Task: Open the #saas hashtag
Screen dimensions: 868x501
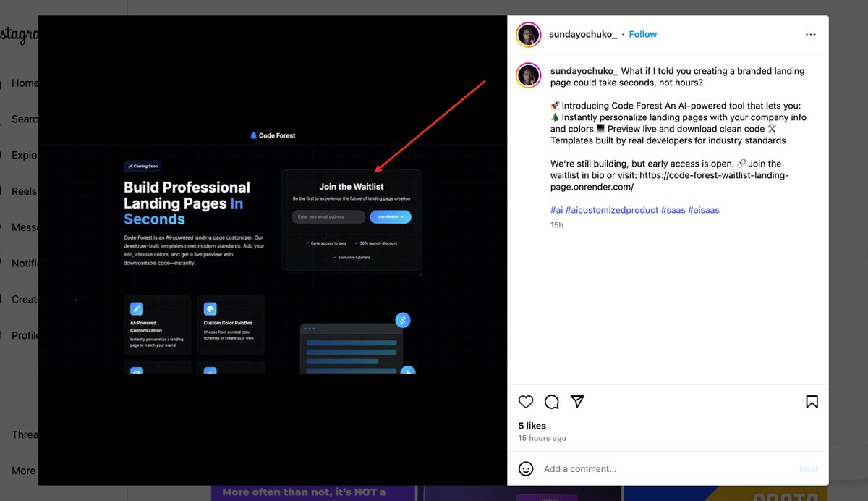Action: [673, 210]
